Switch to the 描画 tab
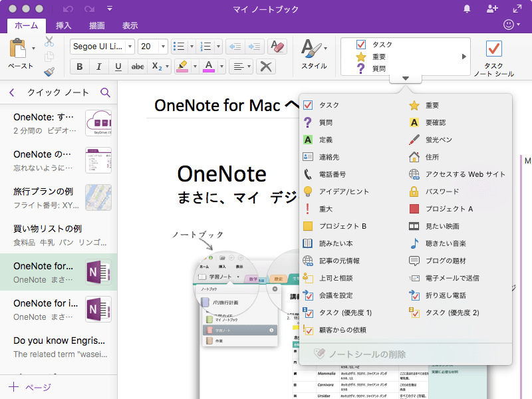The image size is (532, 399). (x=96, y=25)
